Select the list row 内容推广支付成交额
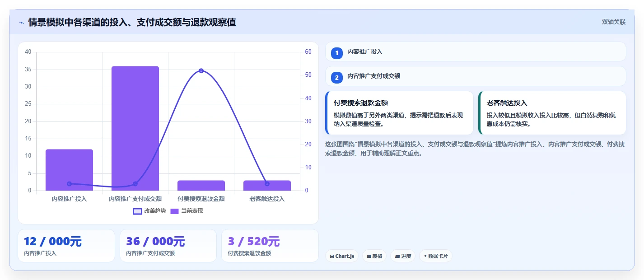 (476, 76)
